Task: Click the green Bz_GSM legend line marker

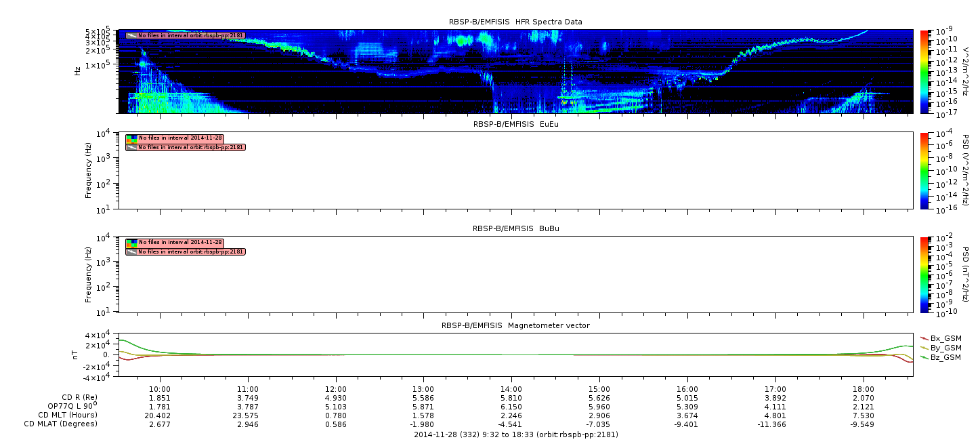Action: coord(924,357)
